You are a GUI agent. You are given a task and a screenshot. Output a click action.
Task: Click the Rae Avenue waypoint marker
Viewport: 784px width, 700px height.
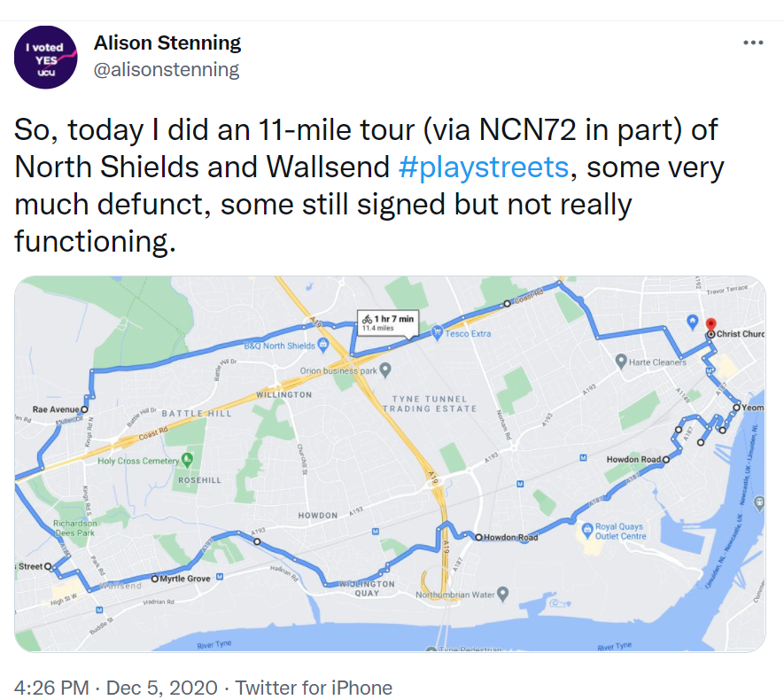click(83, 409)
